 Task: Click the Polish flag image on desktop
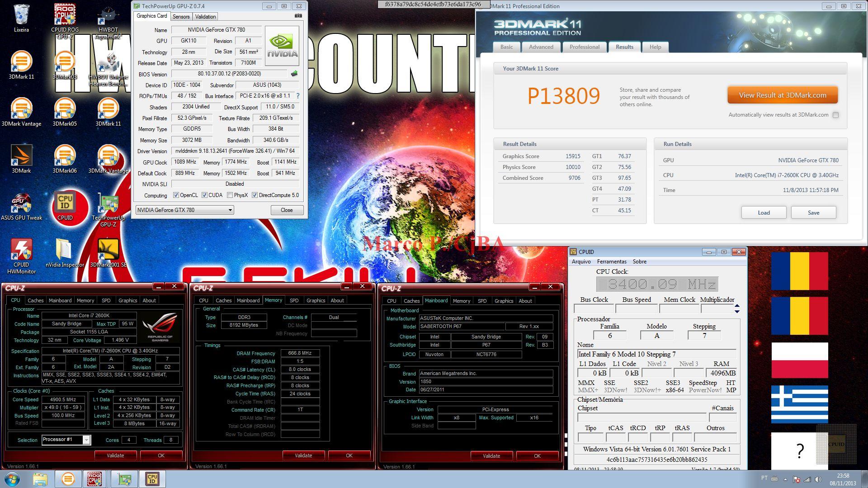(x=799, y=360)
